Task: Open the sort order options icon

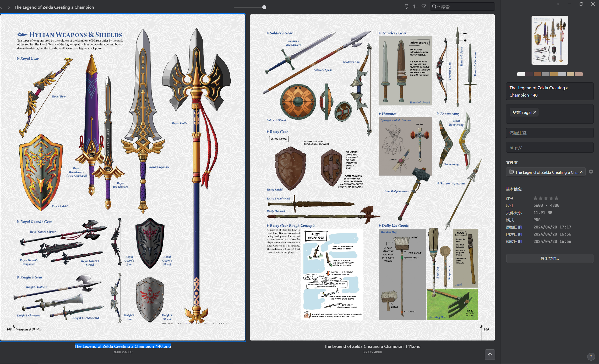Action: click(415, 7)
